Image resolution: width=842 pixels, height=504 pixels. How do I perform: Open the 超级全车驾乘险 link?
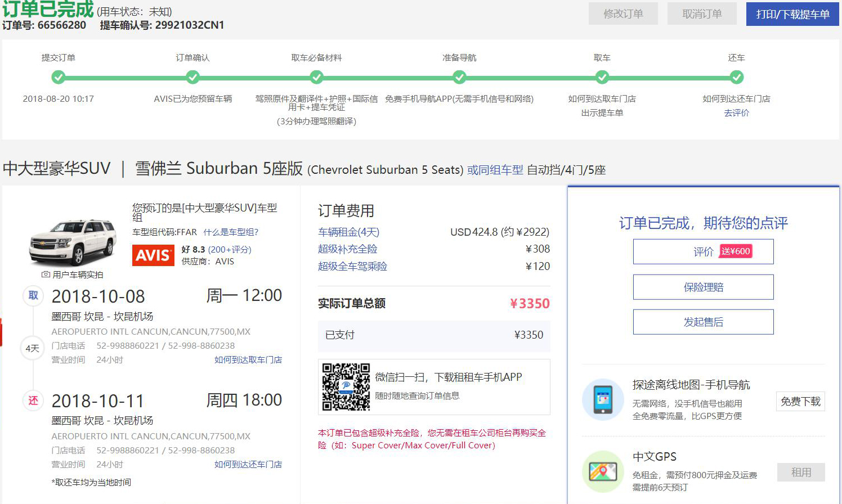point(352,266)
